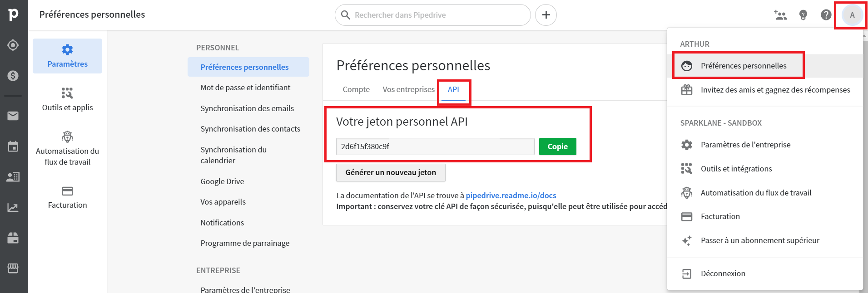Viewport: 868px width, 293px height.
Task: Select Préférences personnelles in left settings list
Action: [248, 67]
